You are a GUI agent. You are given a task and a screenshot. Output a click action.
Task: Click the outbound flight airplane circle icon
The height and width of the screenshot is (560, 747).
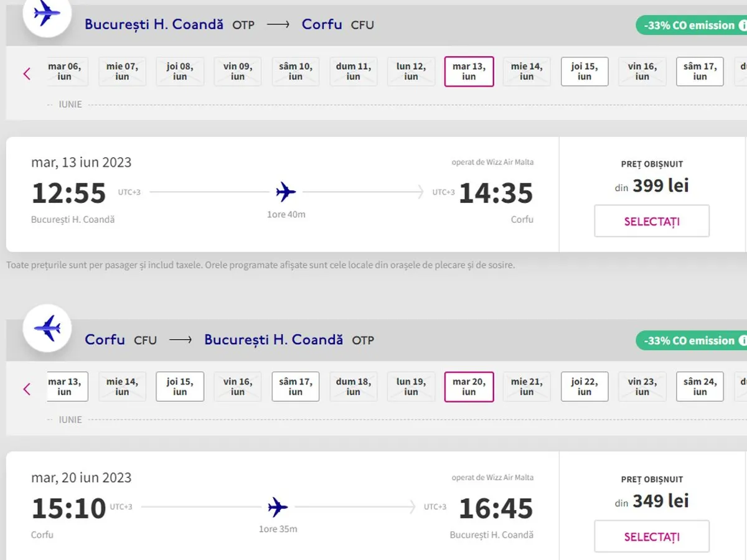click(x=47, y=14)
